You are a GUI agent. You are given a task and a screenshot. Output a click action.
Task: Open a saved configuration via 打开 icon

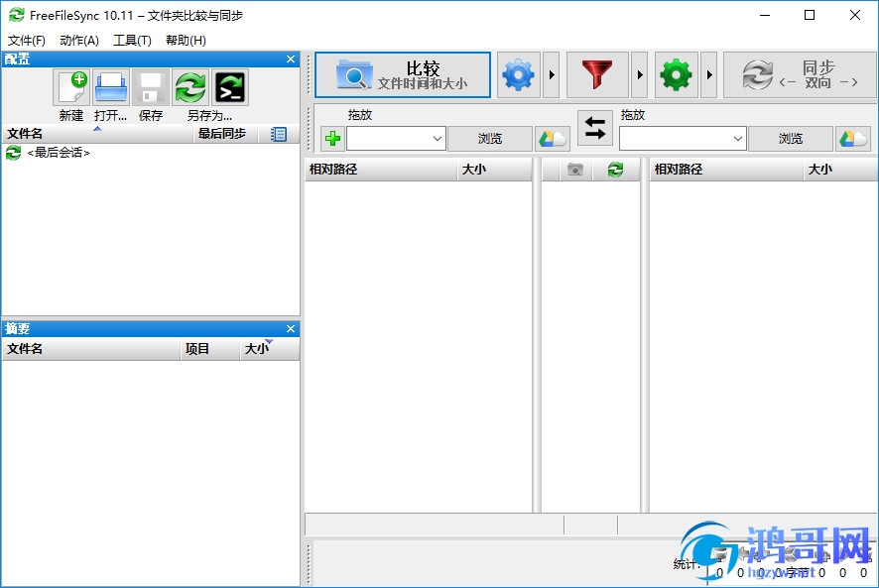point(111,87)
